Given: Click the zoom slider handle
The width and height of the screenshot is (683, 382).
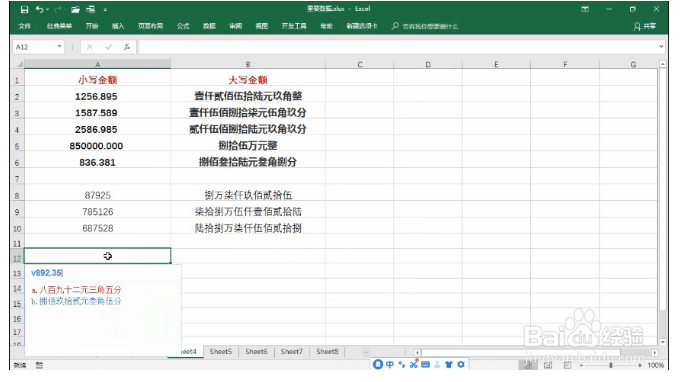Looking at the screenshot, I should [x=611, y=365].
